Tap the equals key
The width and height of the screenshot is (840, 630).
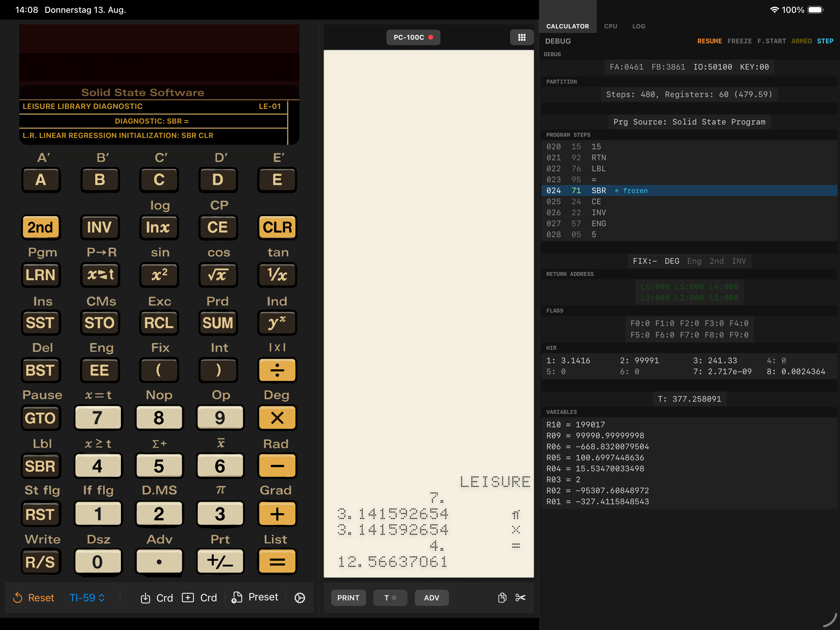coord(277,562)
